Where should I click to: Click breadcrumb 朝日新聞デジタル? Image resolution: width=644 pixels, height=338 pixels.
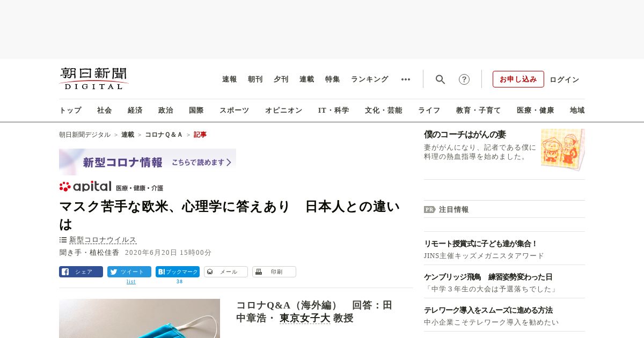[85, 135]
